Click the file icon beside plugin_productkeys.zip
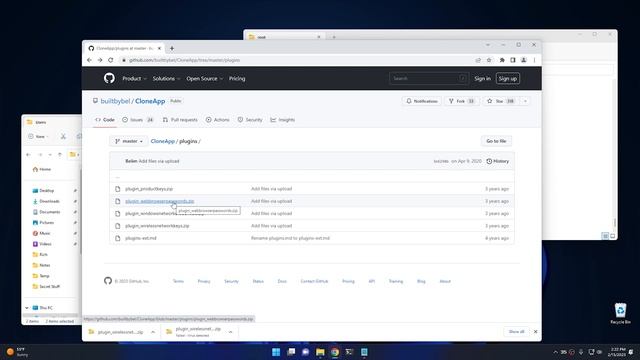640x360 pixels. tap(118, 189)
